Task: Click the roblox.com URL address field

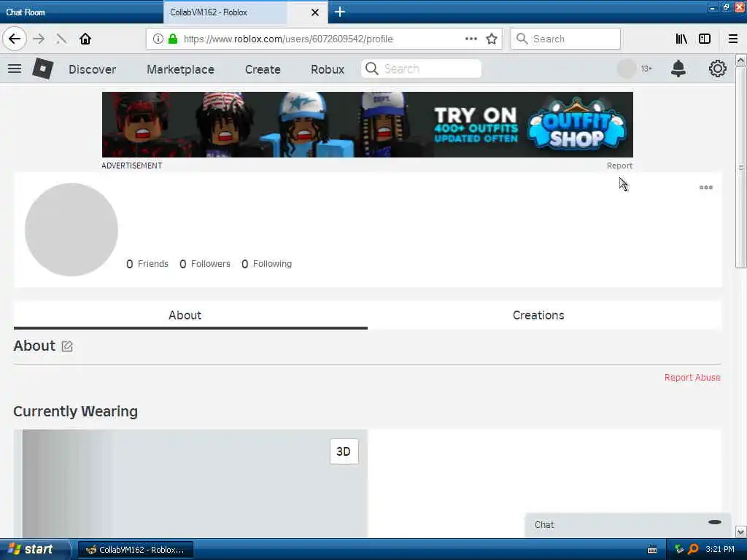Action: tap(324, 39)
